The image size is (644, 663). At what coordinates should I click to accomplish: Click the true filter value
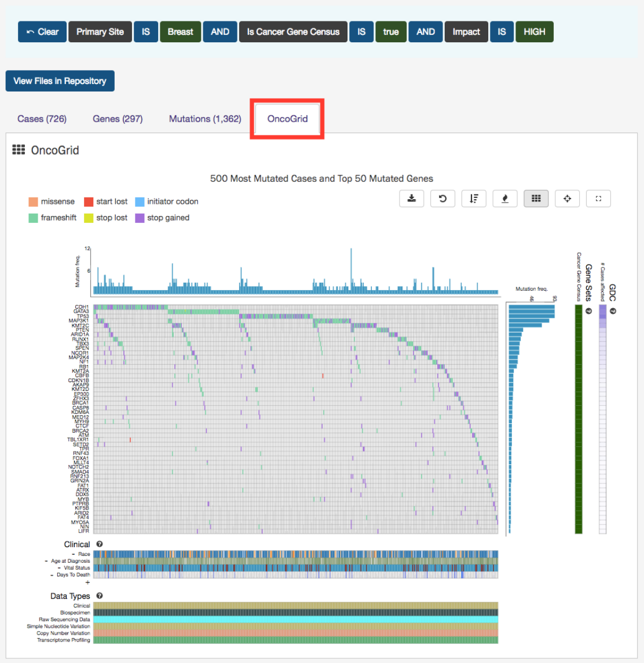click(391, 32)
